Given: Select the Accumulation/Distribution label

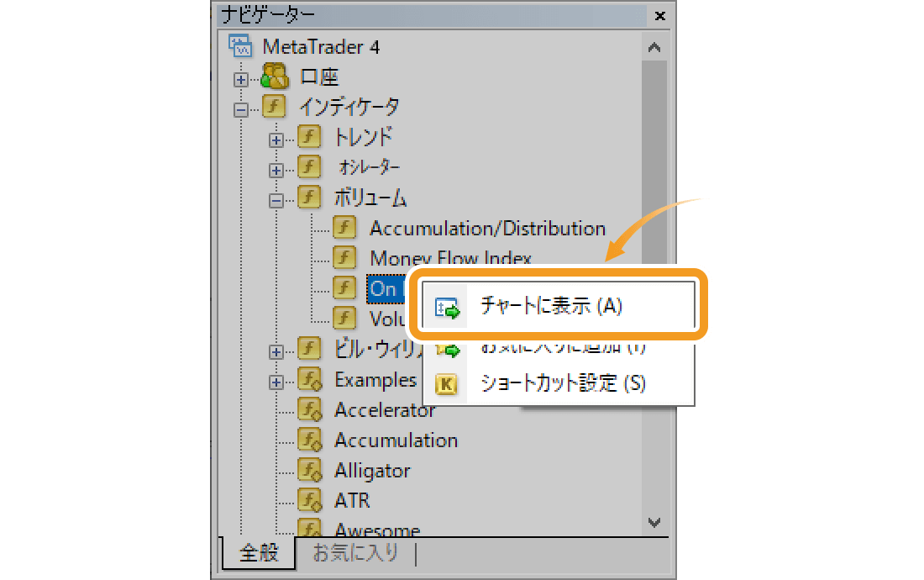Looking at the screenshot, I should 487,229.
